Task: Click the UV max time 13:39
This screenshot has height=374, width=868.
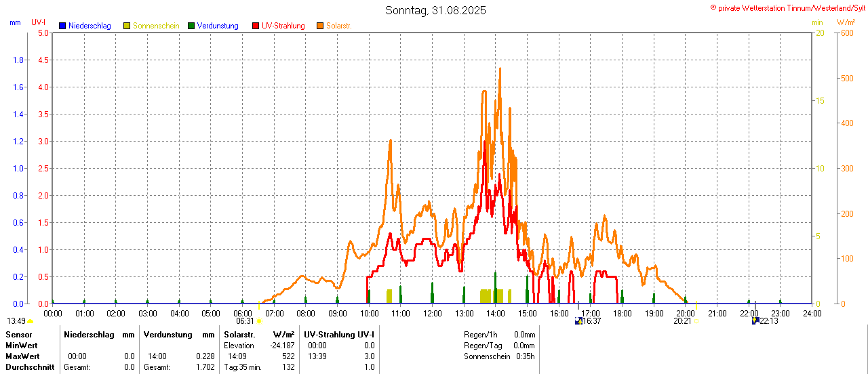Action: coord(317,356)
